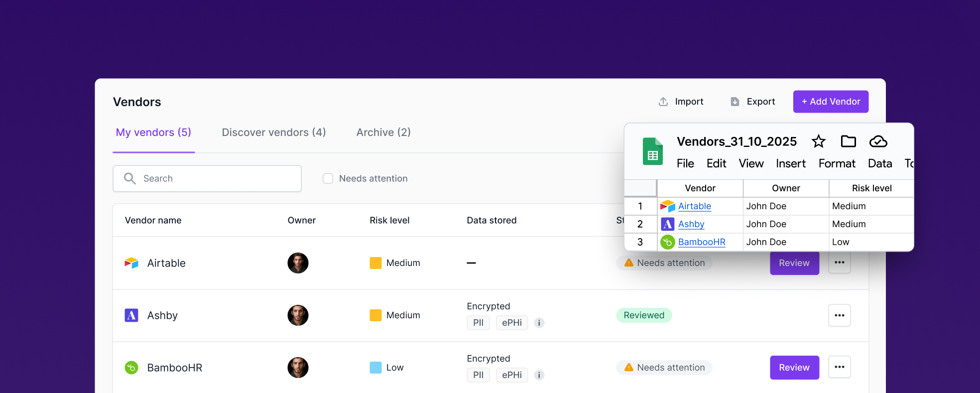Click Ashby owner avatar
980x393 pixels.
coord(298,315)
